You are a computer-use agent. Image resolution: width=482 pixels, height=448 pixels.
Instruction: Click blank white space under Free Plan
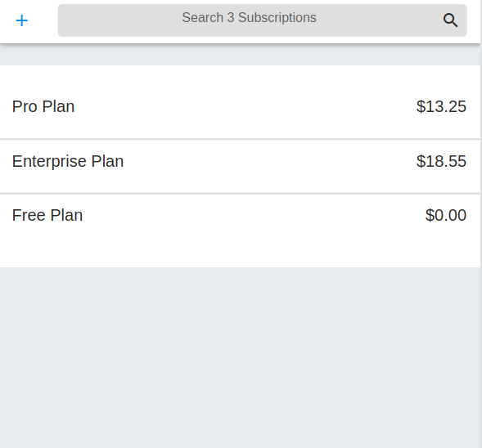(240, 250)
